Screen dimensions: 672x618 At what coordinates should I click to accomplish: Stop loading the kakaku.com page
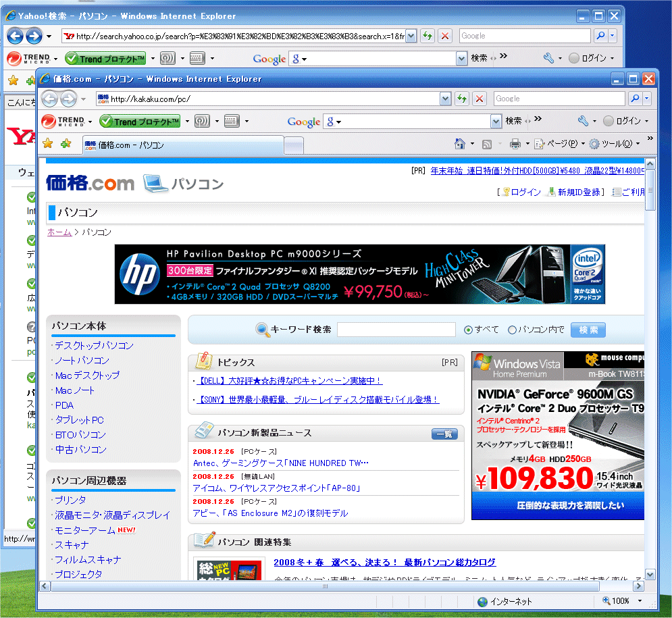(480, 99)
